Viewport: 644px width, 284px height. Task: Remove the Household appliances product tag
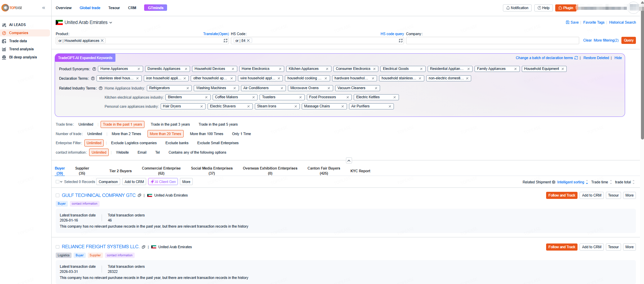[102, 41]
